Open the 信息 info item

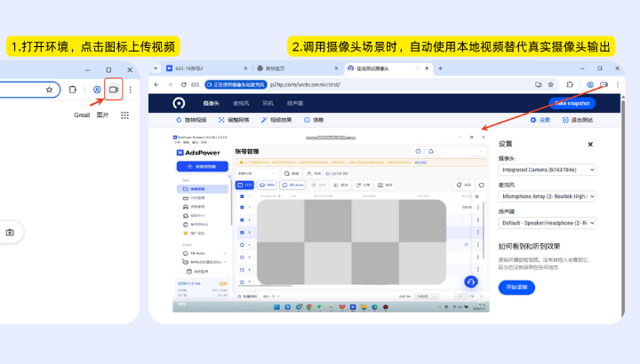[314, 120]
